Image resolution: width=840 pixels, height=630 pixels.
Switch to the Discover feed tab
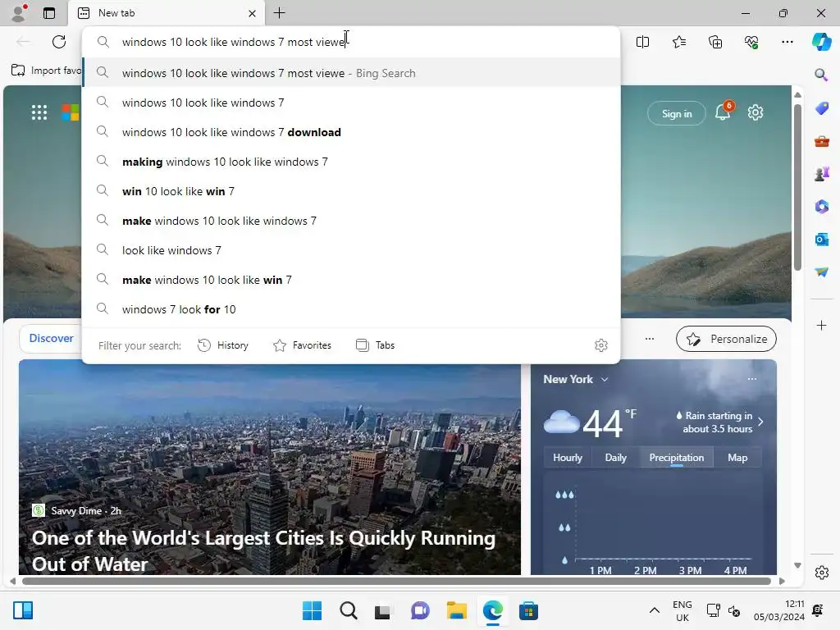pos(51,339)
